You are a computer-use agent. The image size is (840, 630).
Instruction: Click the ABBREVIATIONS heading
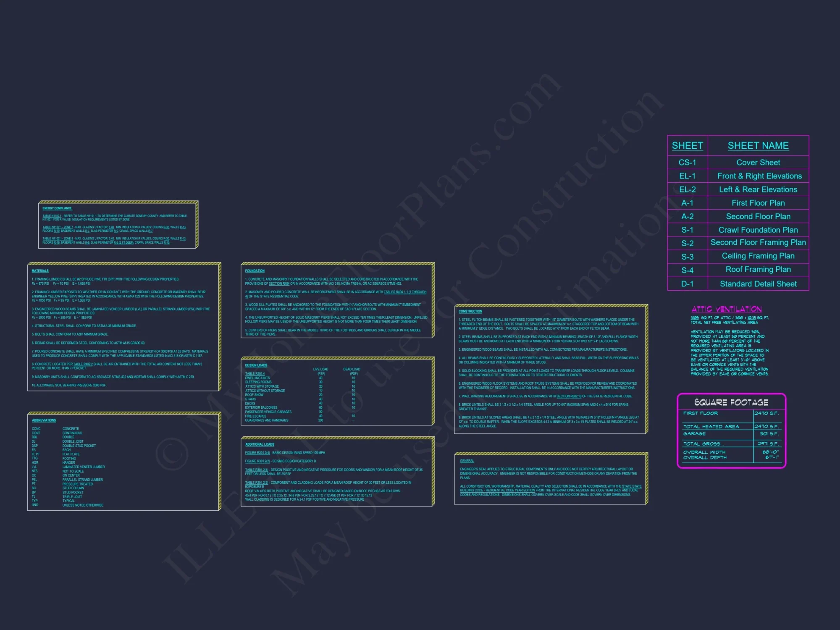click(44, 420)
